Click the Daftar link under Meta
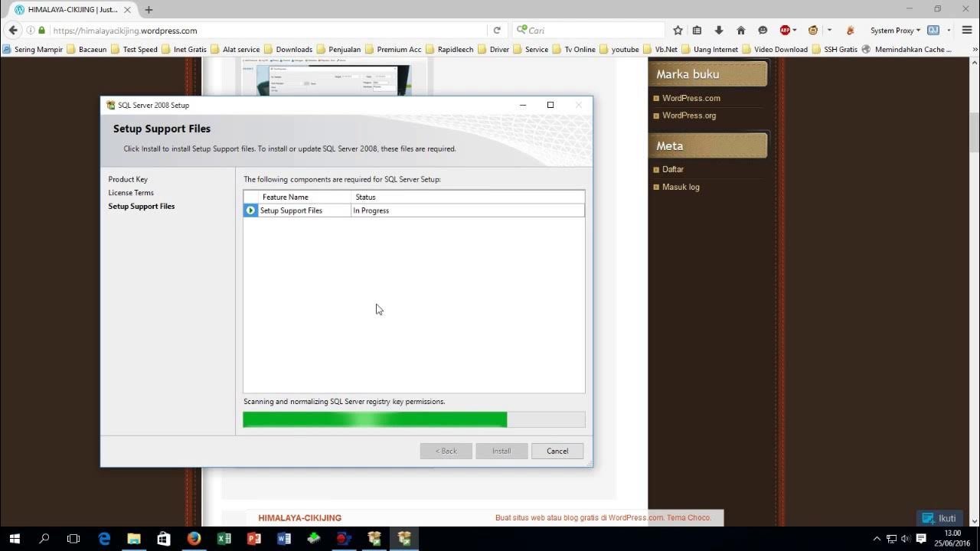Screen dimensions: 980x551 (x=673, y=169)
